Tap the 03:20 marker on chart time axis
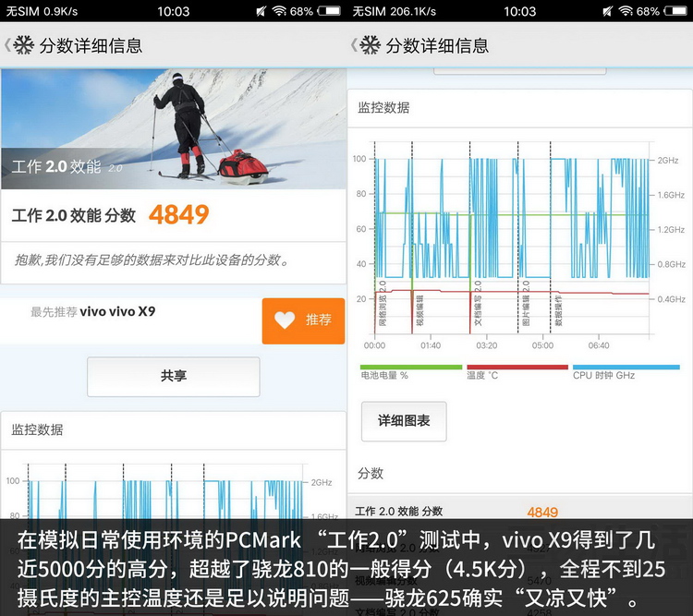The image size is (693, 616). [487, 345]
